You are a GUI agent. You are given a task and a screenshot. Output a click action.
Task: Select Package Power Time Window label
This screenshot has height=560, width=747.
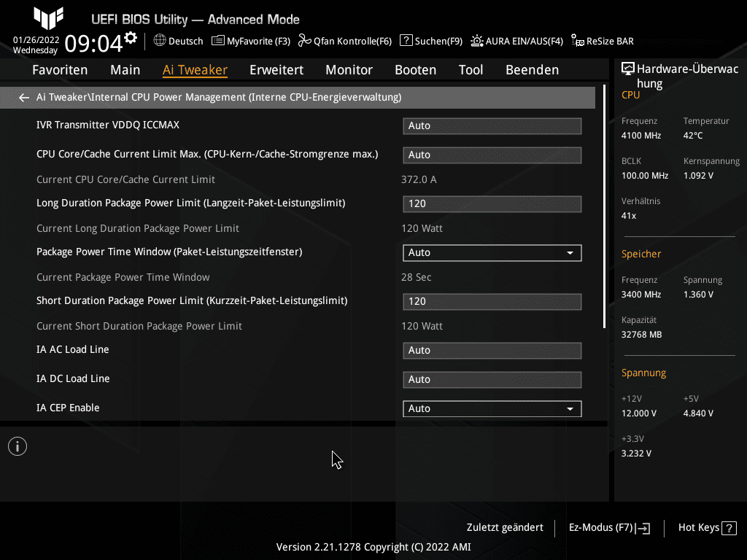point(169,252)
